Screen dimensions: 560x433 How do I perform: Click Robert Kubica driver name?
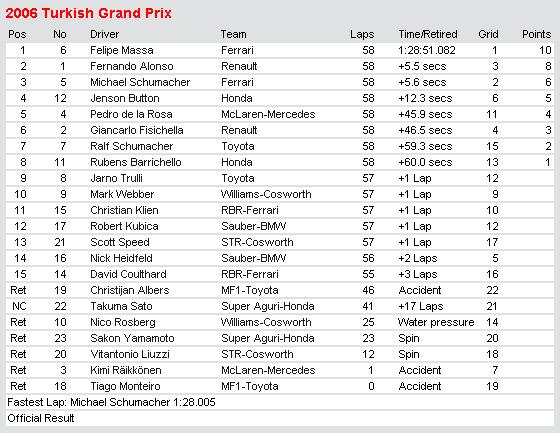pos(124,226)
